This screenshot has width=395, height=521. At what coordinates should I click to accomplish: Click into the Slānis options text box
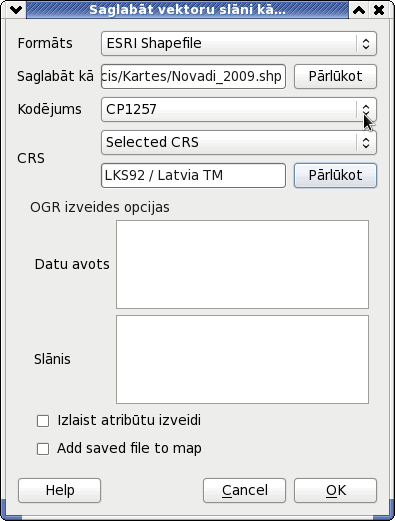[242, 359]
